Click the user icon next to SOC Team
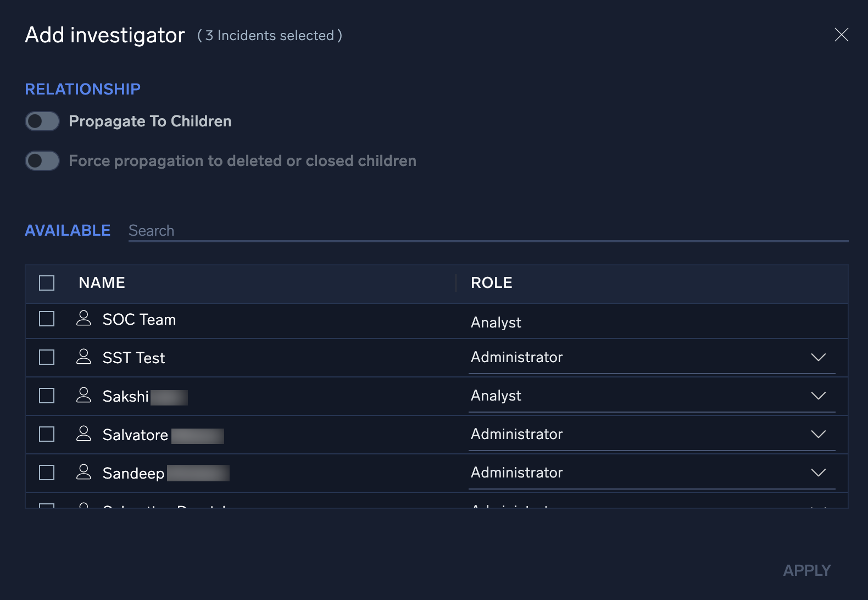Image resolution: width=868 pixels, height=600 pixels. (x=84, y=319)
